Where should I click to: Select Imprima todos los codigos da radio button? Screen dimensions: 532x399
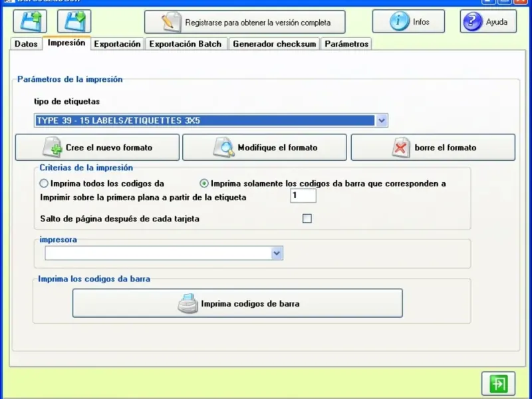(44, 184)
